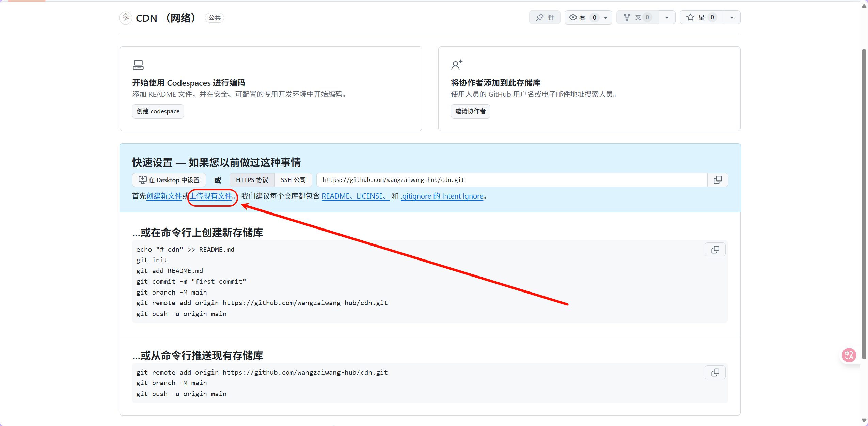Viewport: 868px width, 426px height.
Task: Click the 将协作者添加到此存储库 heading
Action: pyautogui.click(x=496, y=83)
